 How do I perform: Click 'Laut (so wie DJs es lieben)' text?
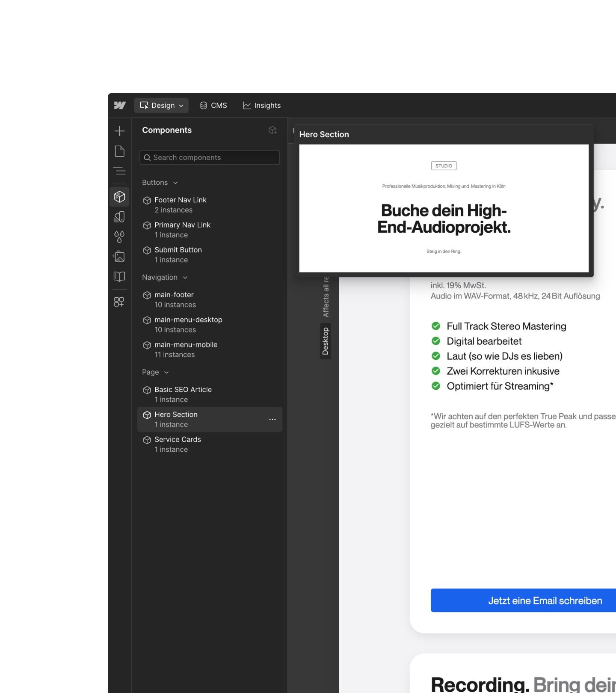(x=505, y=356)
